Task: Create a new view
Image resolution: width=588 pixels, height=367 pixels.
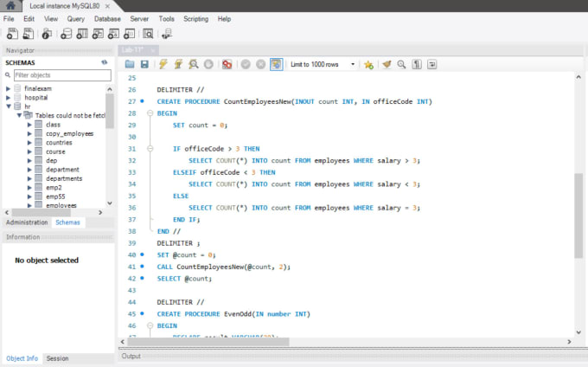Action: coord(98,34)
